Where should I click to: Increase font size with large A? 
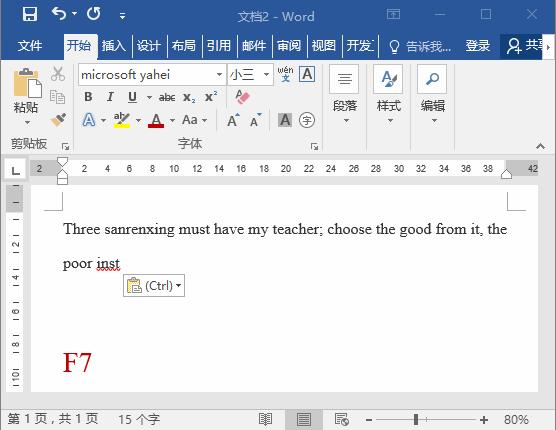[233, 120]
